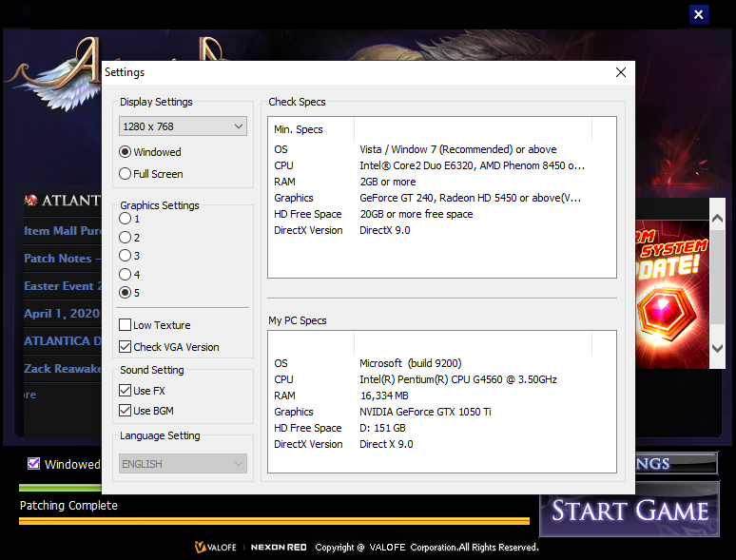Toggle the Use BGM checkbox
736x560 pixels.
click(126, 411)
